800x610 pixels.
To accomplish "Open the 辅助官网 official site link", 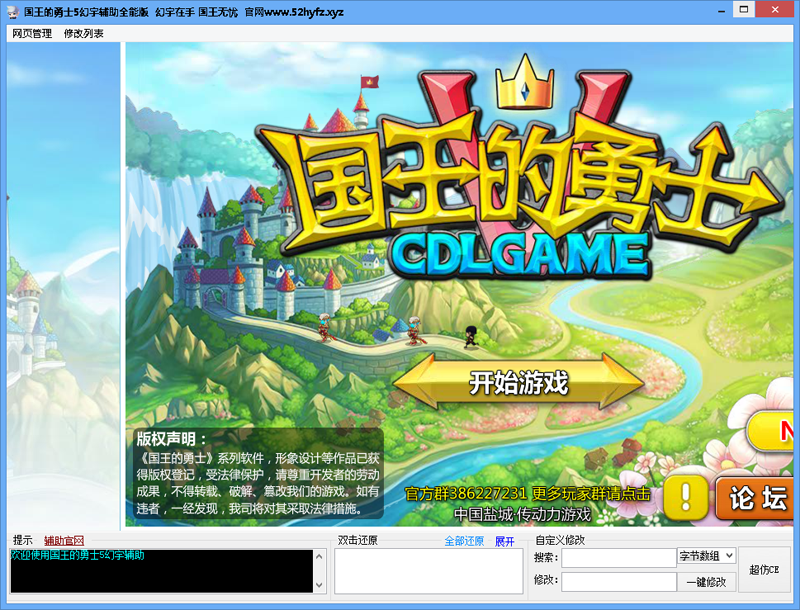I will point(64,539).
